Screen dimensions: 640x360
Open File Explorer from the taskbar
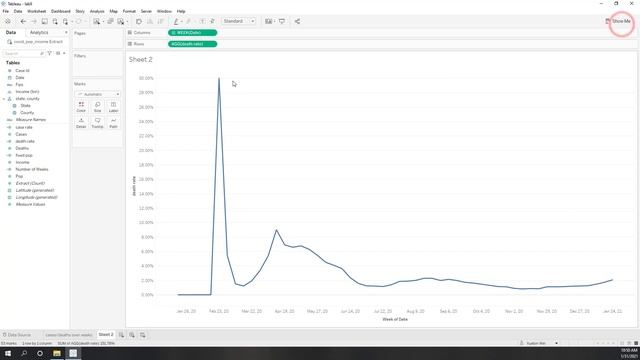(x=57, y=353)
